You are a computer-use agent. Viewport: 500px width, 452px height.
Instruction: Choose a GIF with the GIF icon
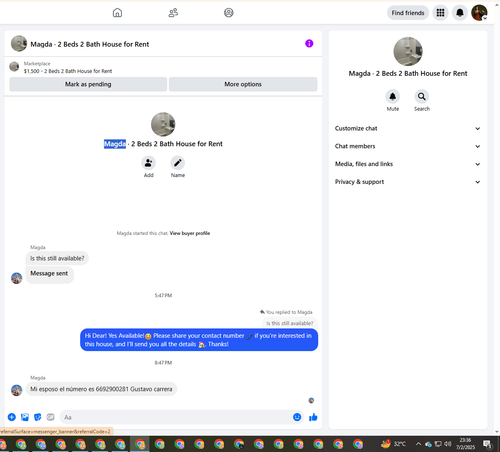(x=50, y=417)
